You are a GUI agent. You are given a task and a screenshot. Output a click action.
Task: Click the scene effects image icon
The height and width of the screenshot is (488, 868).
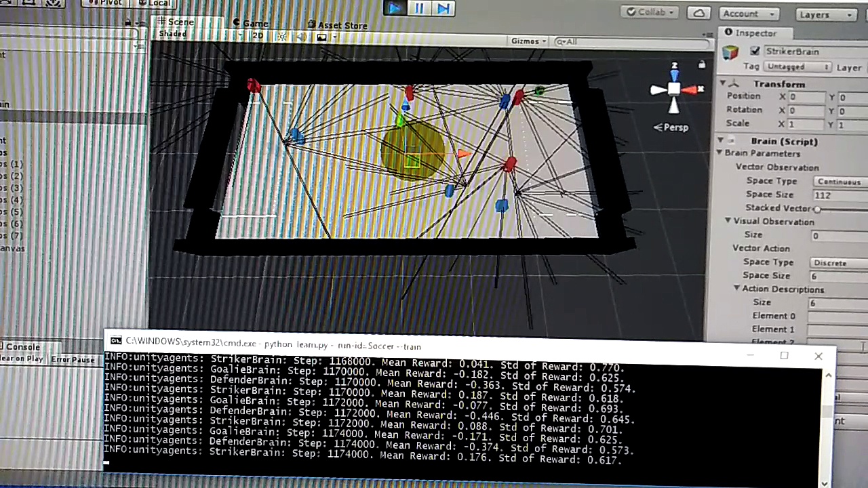(322, 37)
